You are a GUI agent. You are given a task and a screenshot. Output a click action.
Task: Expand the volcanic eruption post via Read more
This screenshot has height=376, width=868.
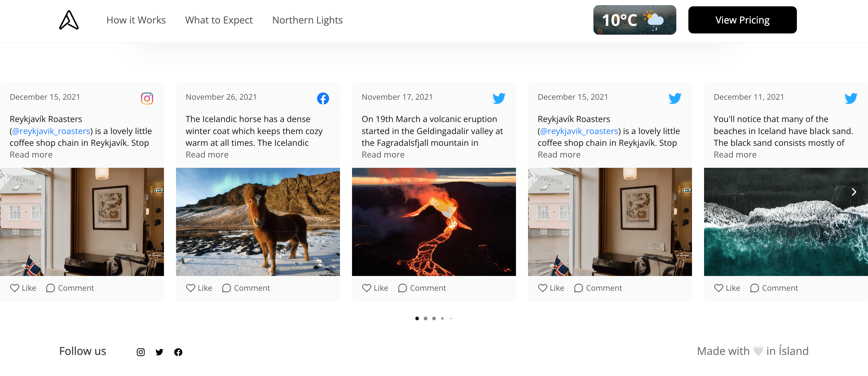383,154
